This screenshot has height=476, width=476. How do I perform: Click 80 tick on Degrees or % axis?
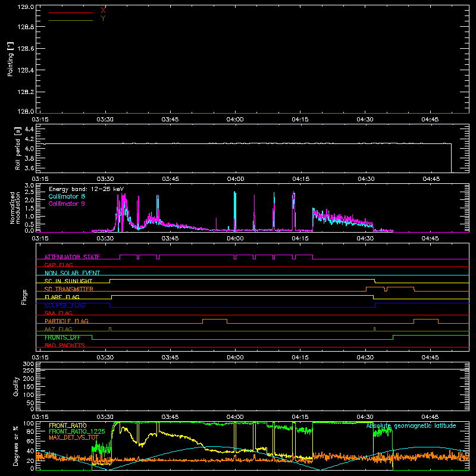pyautogui.click(x=30, y=431)
